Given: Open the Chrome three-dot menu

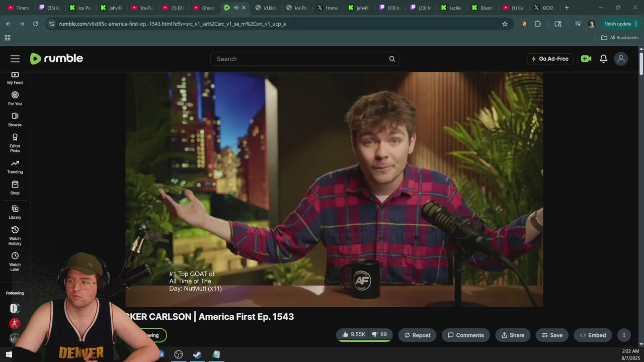Looking at the screenshot, I should (x=636, y=24).
